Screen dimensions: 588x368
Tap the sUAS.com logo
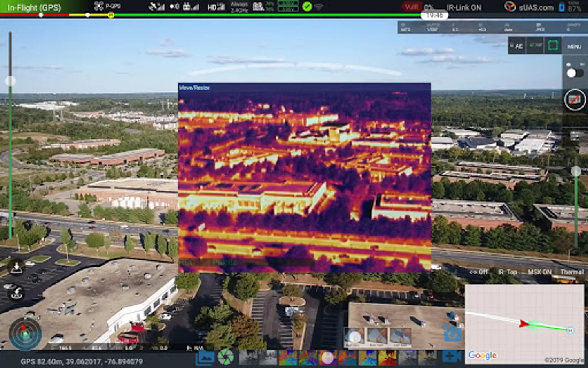530,7
